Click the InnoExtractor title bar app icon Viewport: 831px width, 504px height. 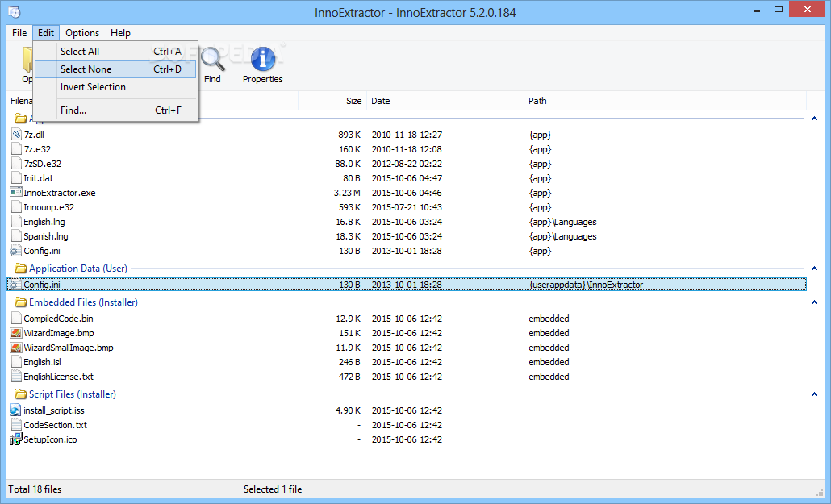click(15, 11)
